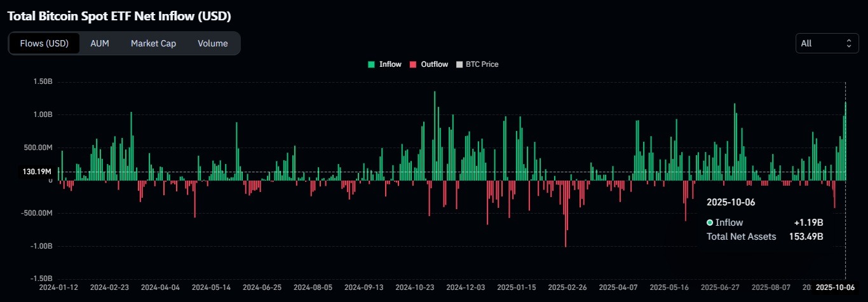Hide the Outflow legend series

[434, 64]
